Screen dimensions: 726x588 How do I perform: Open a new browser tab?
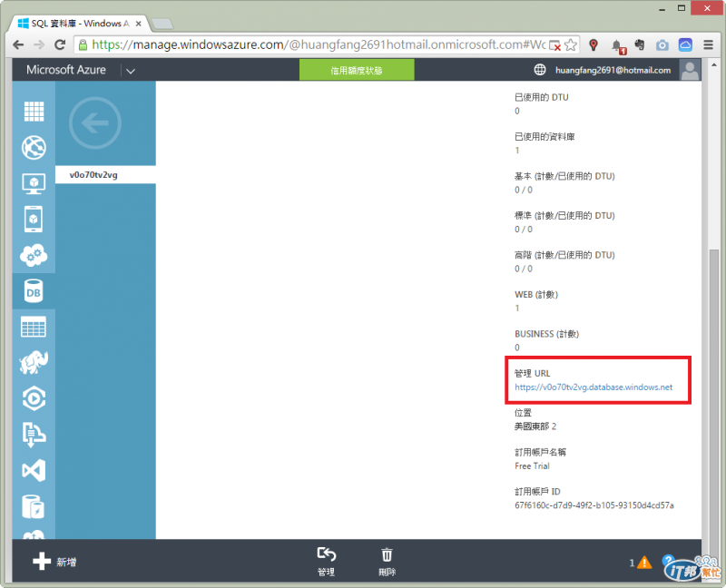coord(162,24)
